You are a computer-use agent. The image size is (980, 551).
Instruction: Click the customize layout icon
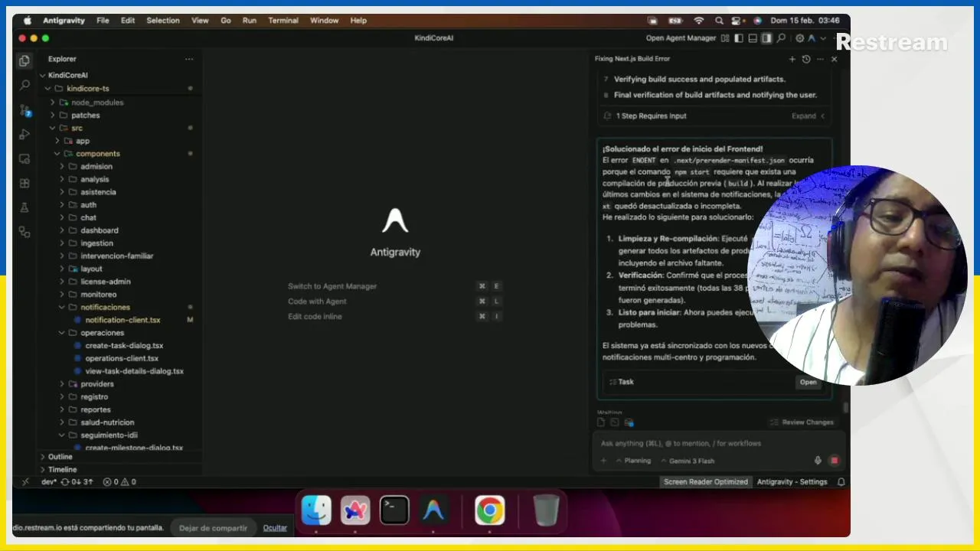coord(725,38)
